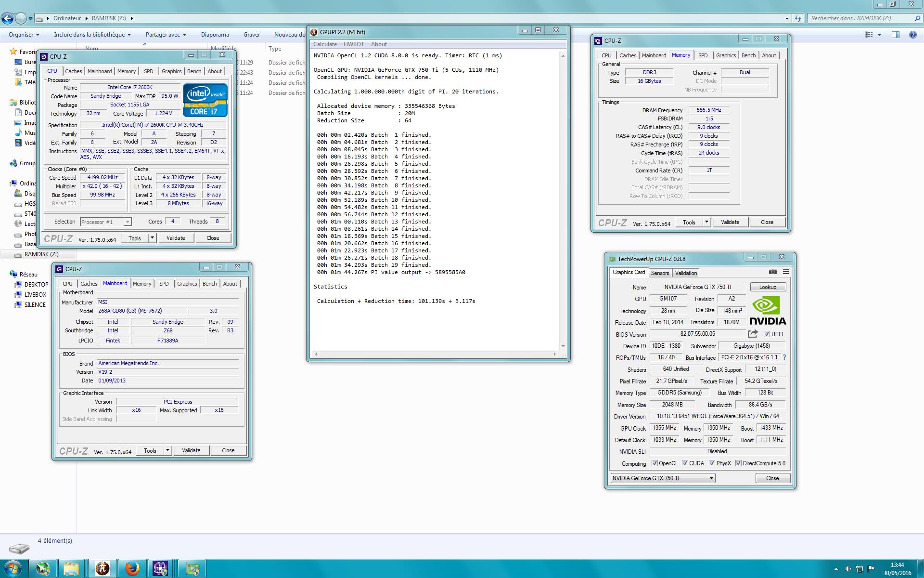Toggle the PhysX checkbox
Screen dimensions: 924x578
coord(712,463)
